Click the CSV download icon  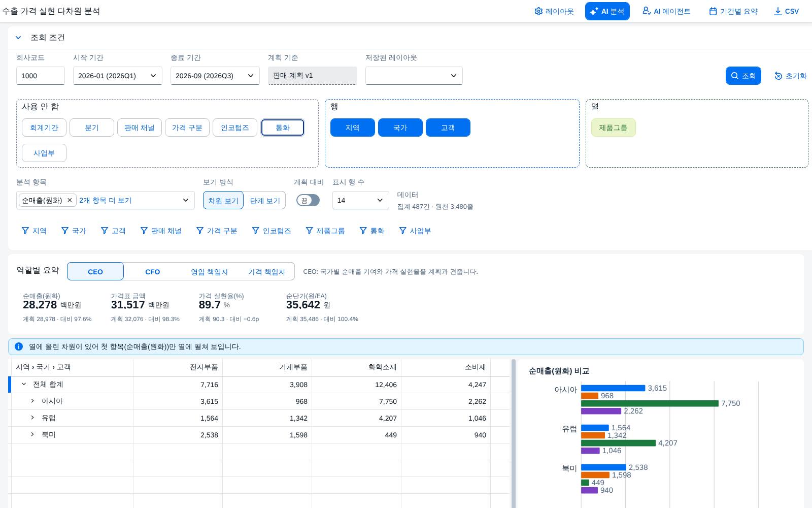pyautogui.click(x=777, y=11)
